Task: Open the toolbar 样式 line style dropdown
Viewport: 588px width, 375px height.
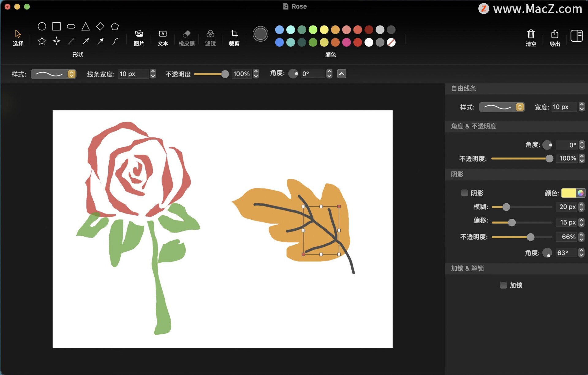Action: coord(54,74)
